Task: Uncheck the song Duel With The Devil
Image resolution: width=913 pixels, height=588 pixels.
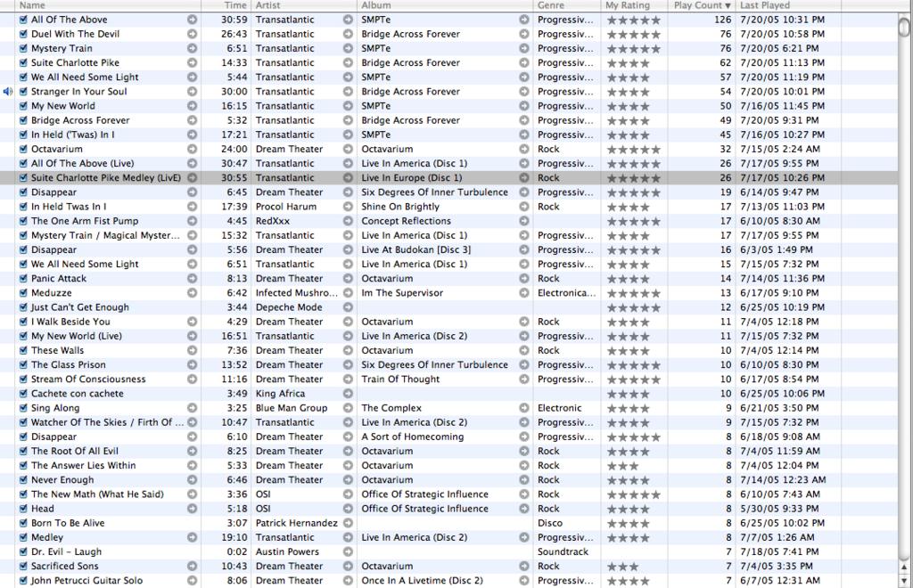Action: pyautogui.click(x=23, y=34)
